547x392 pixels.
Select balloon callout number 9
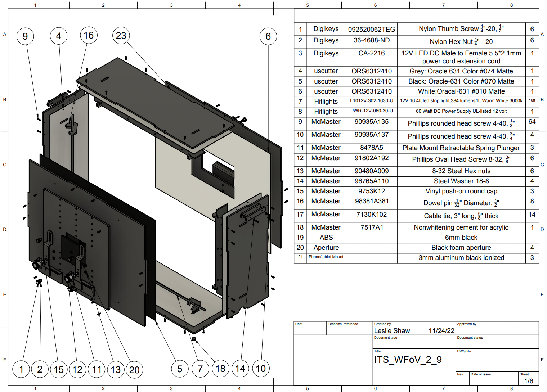25,36
